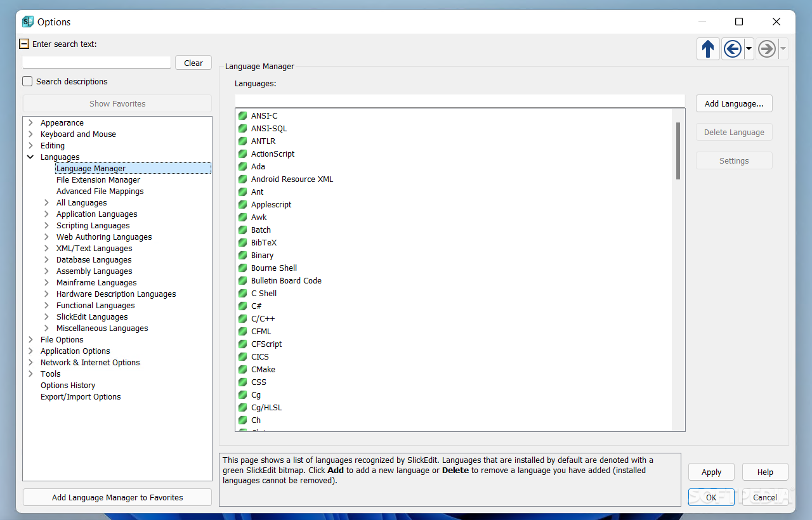Select File Extension Manager in tree
The image size is (812, 520).
pos(98,180)
